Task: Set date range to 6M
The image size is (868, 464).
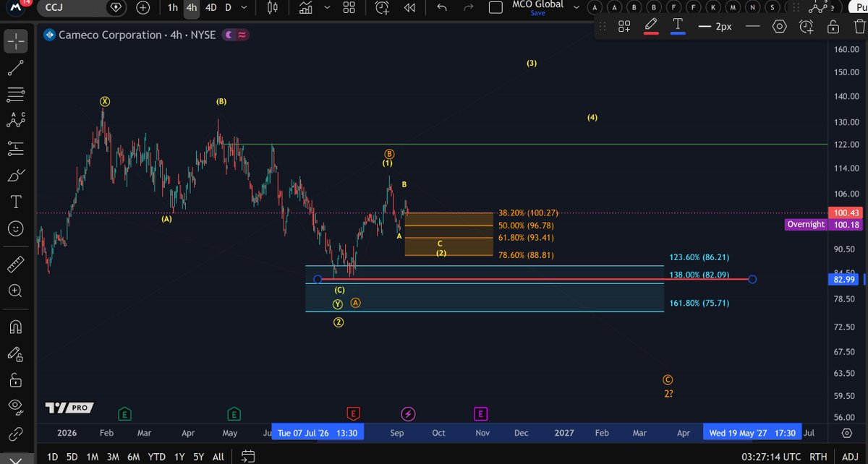Action: tap(134, 457)
